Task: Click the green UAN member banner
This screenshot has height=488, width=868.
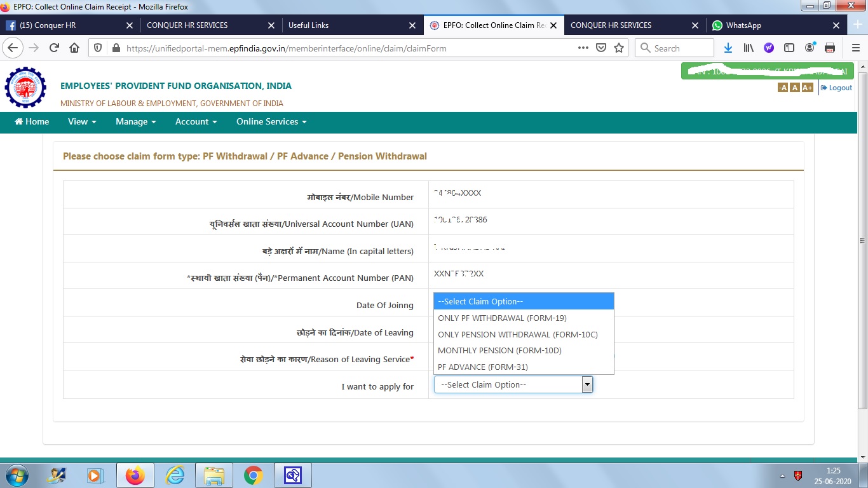Action: 767,71
